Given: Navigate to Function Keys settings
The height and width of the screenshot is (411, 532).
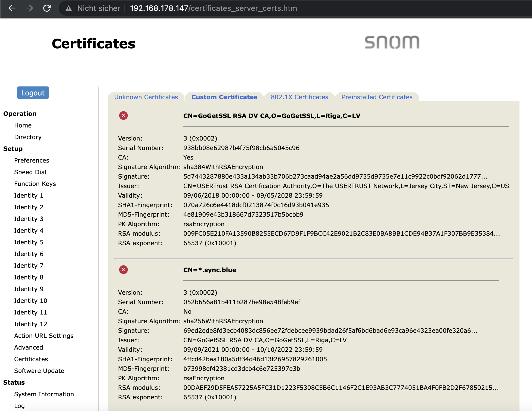Looking at the screenshot, I should (35, 183).
